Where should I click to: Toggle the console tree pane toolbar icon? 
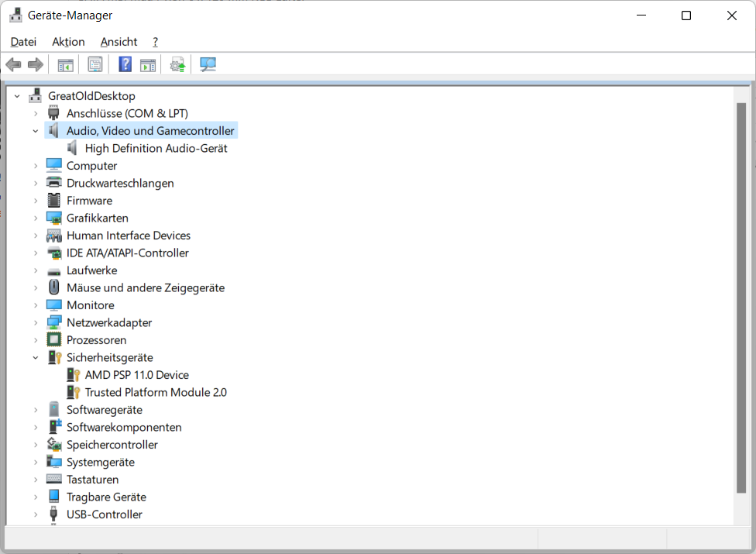[x=66, y=64]
